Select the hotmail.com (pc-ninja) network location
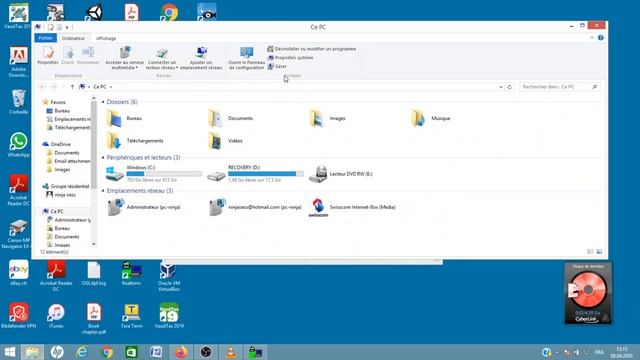Viewport: 640px width, 360px height. click(255, 207)
